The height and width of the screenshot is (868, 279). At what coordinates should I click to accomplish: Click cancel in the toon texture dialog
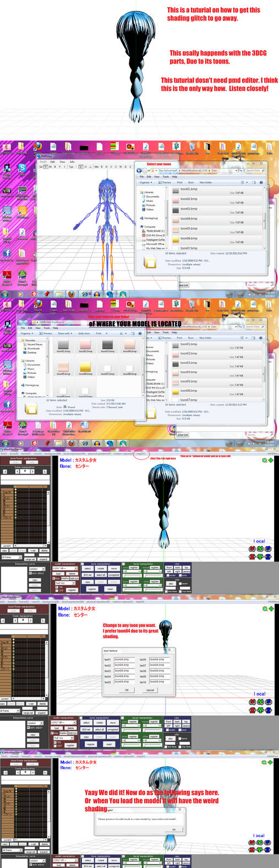click(150, 689)
